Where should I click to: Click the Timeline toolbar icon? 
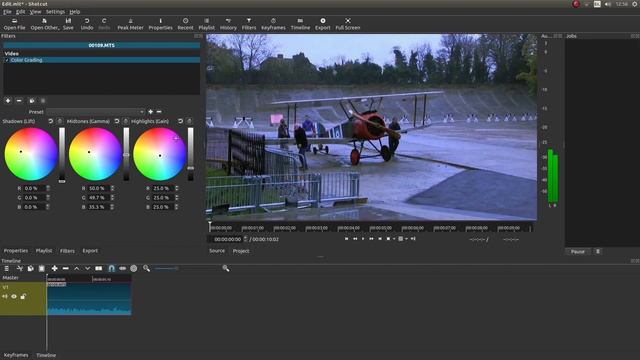(300, 24)
